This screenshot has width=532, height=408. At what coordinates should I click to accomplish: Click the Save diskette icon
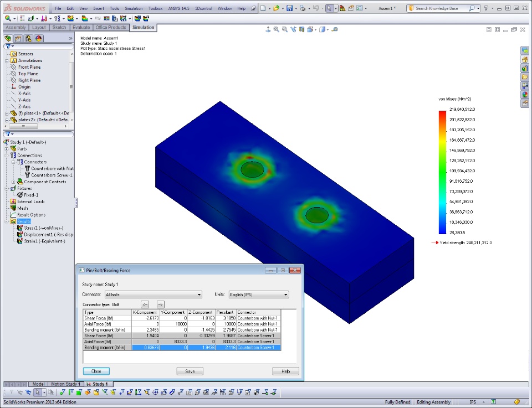click(289, 8)
